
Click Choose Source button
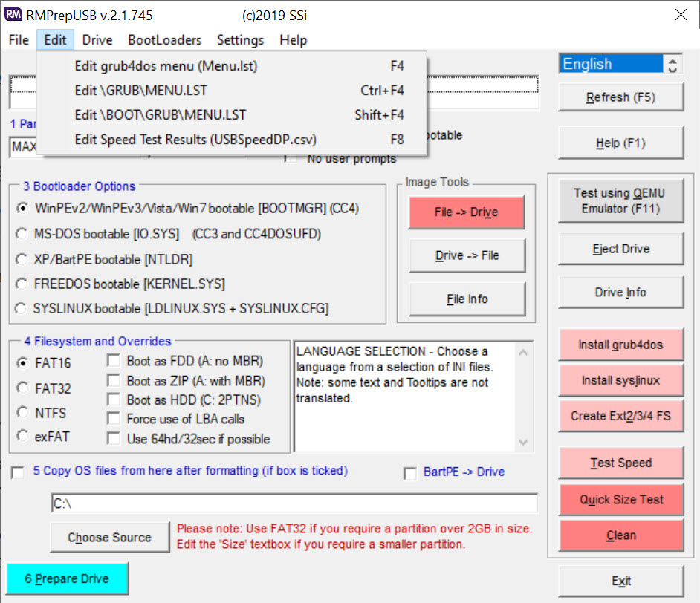click(x=109, y=538)
